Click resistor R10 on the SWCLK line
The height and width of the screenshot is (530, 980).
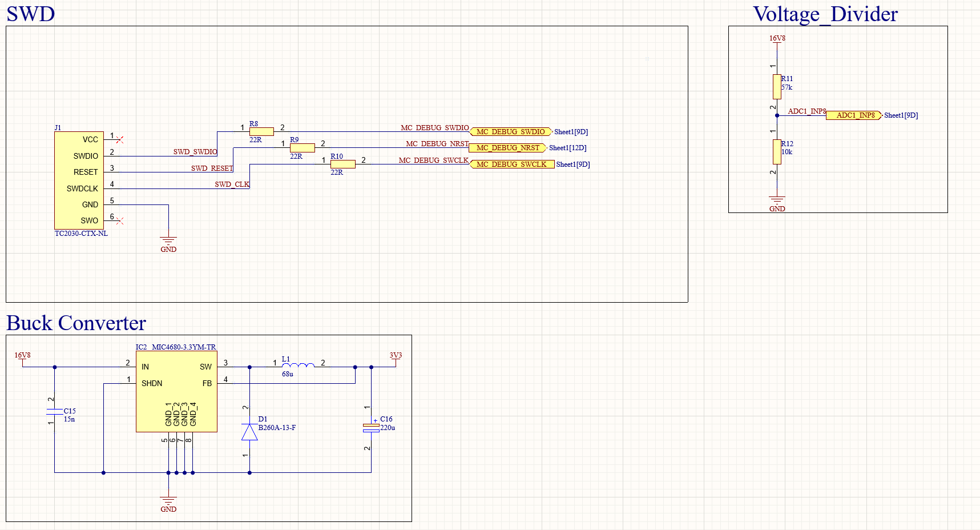click(342, 164)
